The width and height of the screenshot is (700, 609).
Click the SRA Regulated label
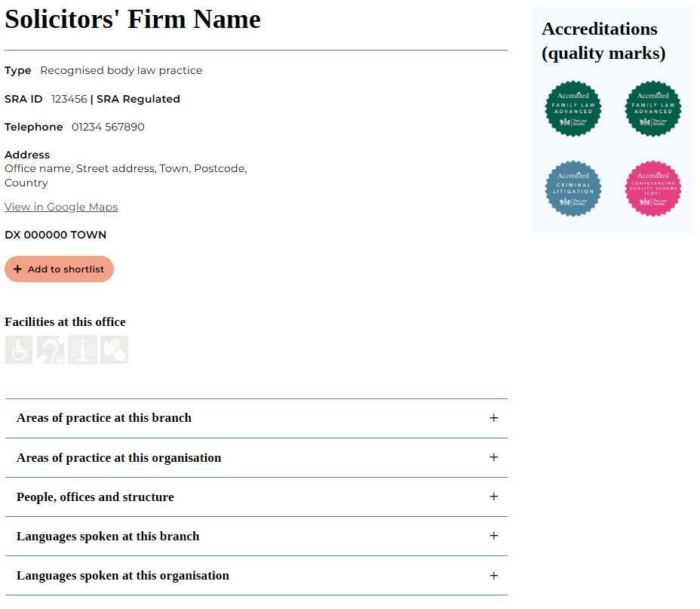(x=138, y=99)
